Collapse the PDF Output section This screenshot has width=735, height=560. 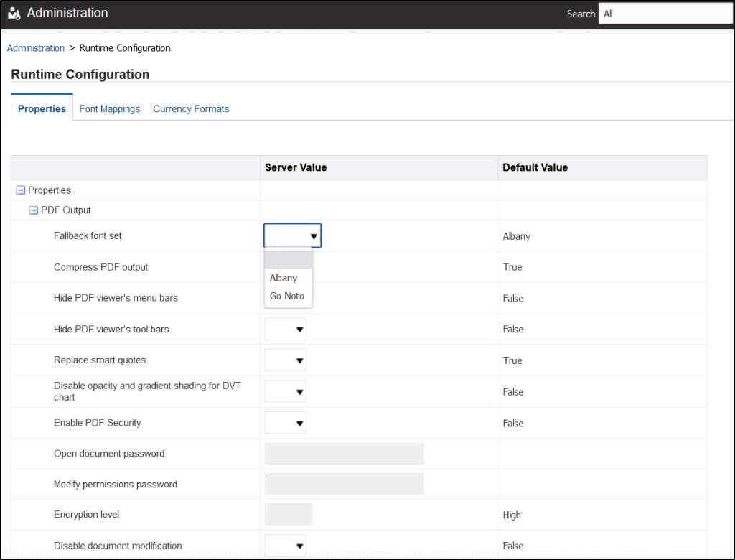[x=33, y=210]
